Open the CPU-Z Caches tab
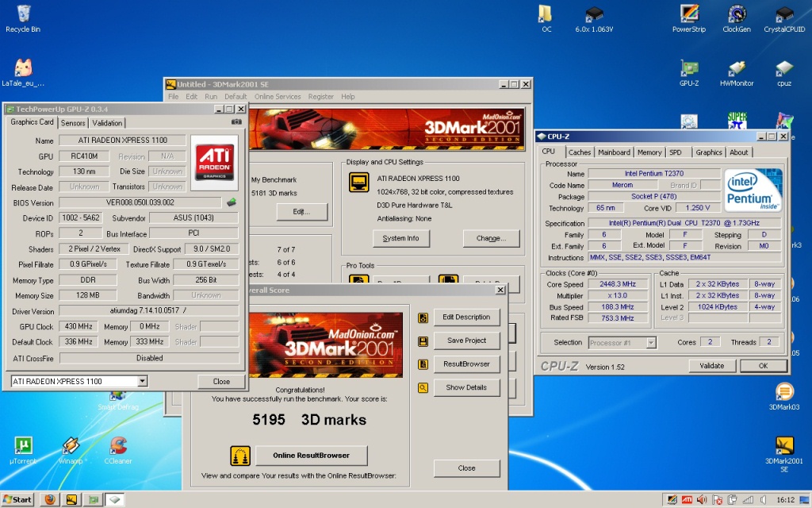The height and width of the screenshot is (508, 812). 580,152
